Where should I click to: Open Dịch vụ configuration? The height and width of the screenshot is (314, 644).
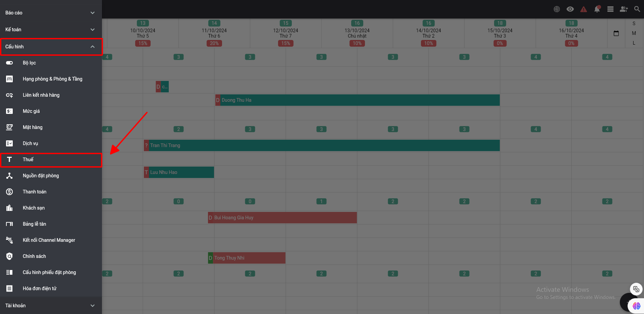click(x=51, y=143)
